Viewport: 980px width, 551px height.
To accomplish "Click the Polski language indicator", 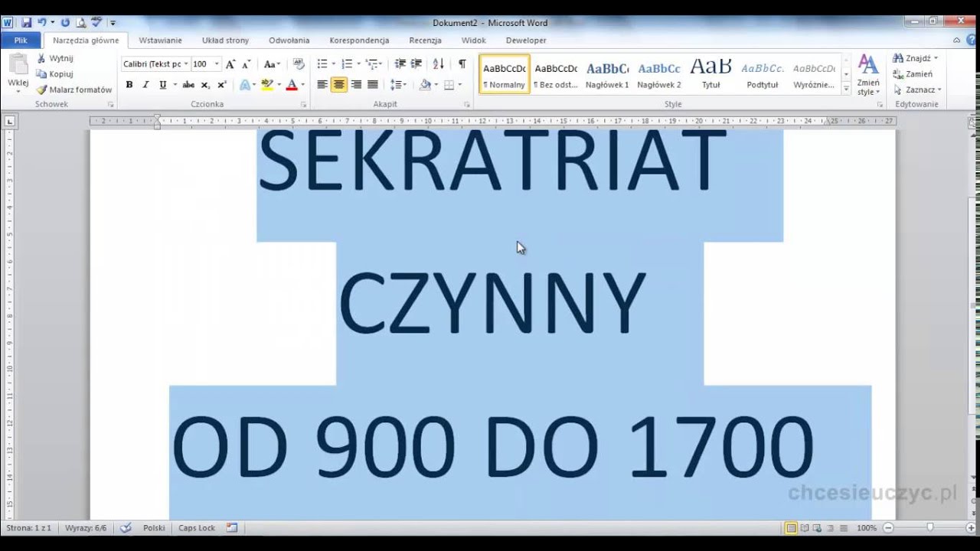I will [x=154, y=528].
